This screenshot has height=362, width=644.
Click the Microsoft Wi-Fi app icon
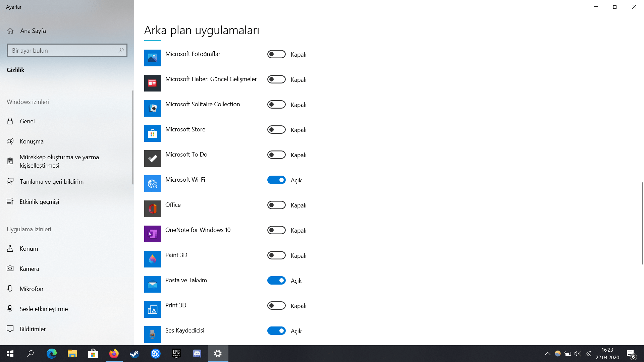point(152,184)
